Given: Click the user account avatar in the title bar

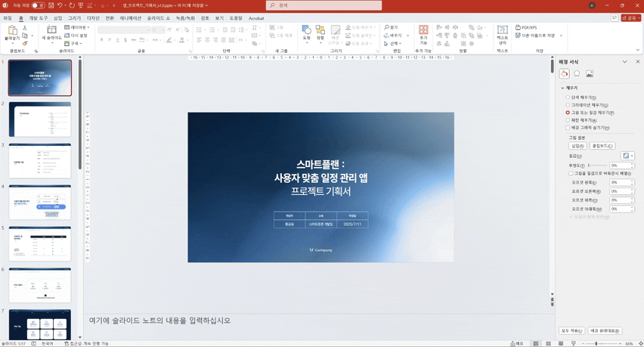Looking at the screenshot, I should click(x=592, y=5).
